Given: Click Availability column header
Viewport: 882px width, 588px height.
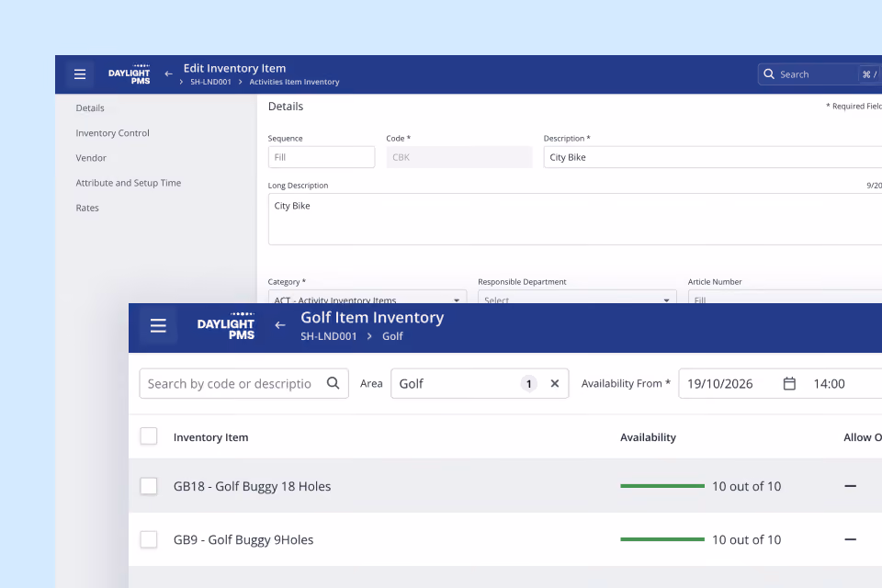Looking at the screenshot, I should coord(648,437).
